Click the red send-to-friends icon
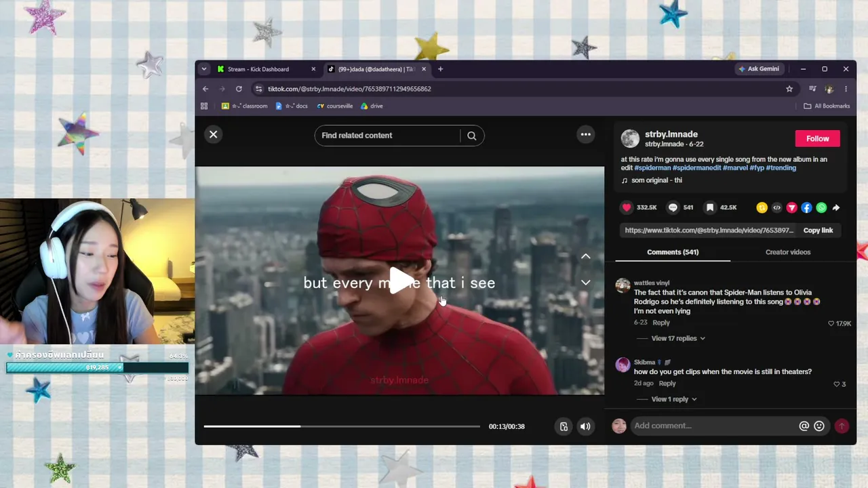The width and height of the screenshot is (868, 488). 791,208
